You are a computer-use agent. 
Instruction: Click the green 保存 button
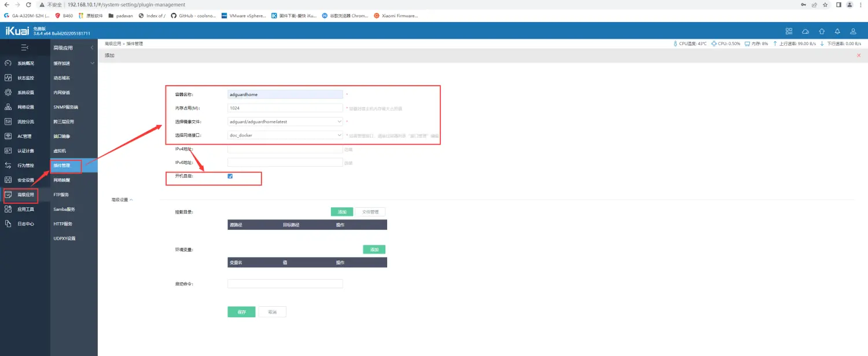[x=241, y=312]
